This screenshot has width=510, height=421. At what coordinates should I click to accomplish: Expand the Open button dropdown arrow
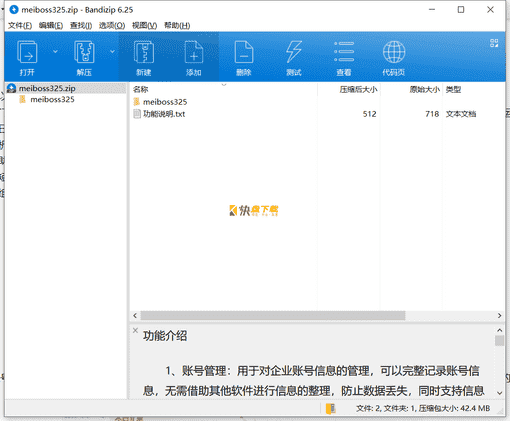click(55, 52)
